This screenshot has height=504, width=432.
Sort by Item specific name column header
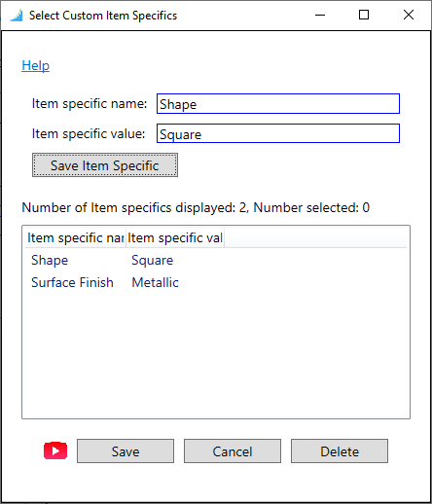[75, 237]
